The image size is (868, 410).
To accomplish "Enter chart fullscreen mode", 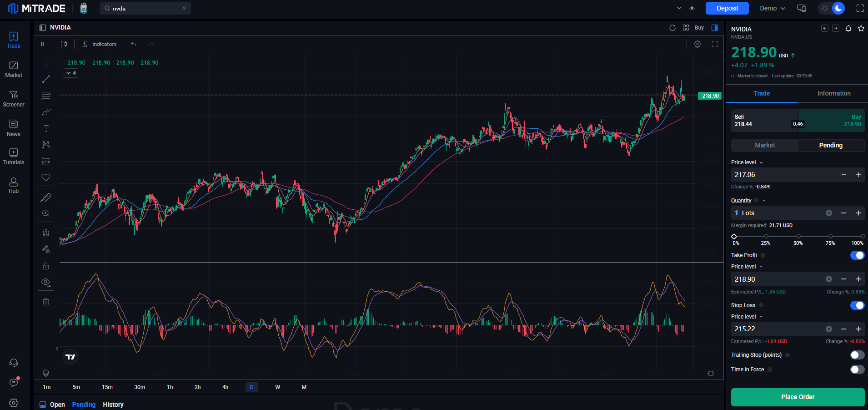I will tap(715, 44).
